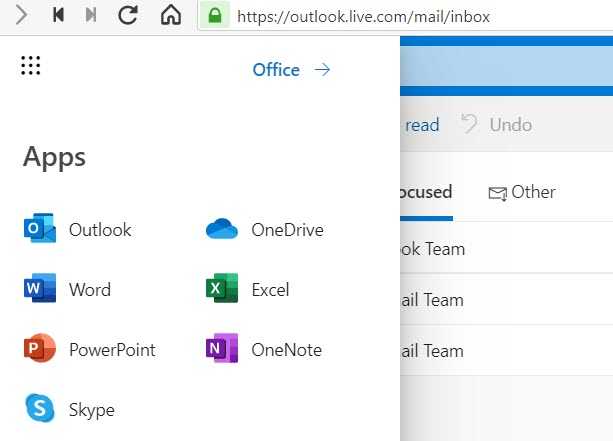613x441 pixels.
Task: View the green padlock site security icon
Action: click(215, 16)
